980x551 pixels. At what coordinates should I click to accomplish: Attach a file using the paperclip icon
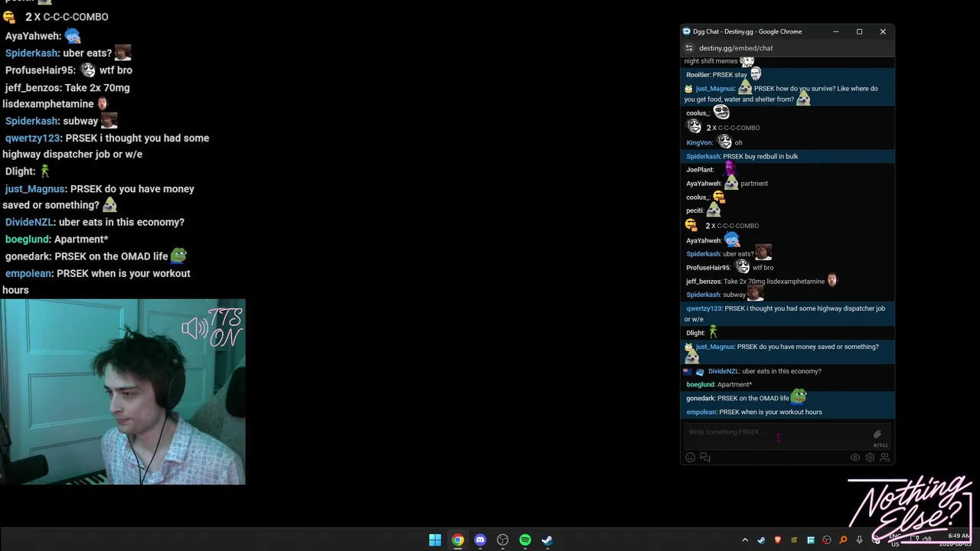point(877,434)
